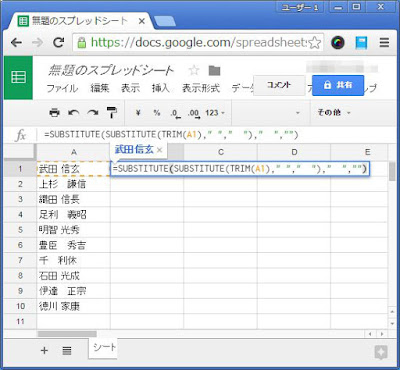
Task: Open the font dropdown arrow
Action: click(x=298, y=113)
